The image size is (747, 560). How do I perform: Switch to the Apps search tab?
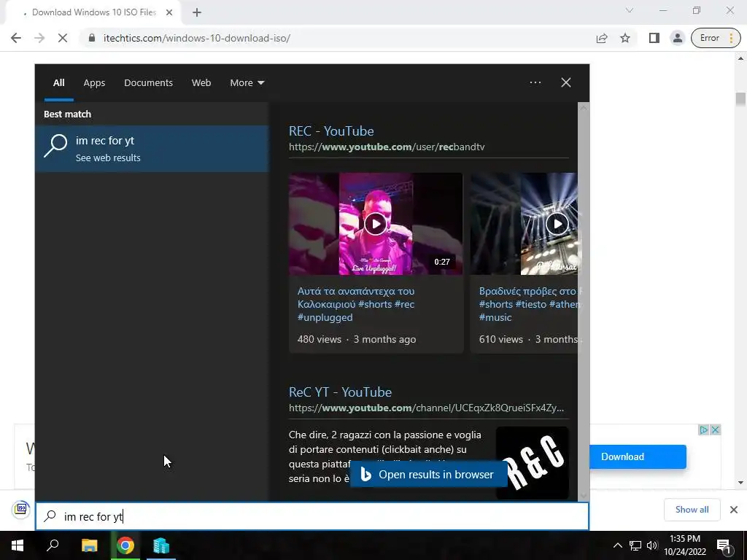[x=94, y=83]
